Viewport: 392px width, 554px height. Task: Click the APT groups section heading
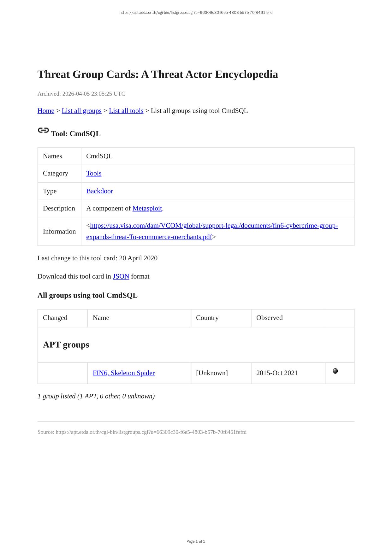point(66,345)
